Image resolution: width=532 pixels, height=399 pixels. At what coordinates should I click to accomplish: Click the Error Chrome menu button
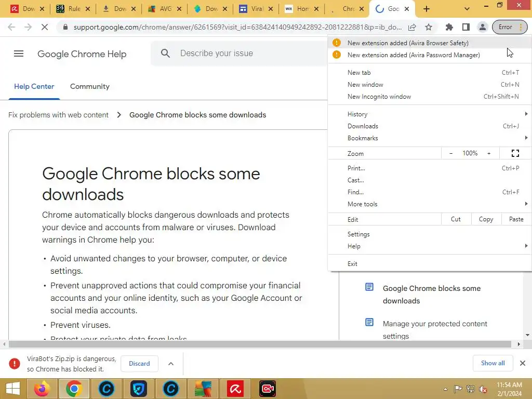point(510,27)
